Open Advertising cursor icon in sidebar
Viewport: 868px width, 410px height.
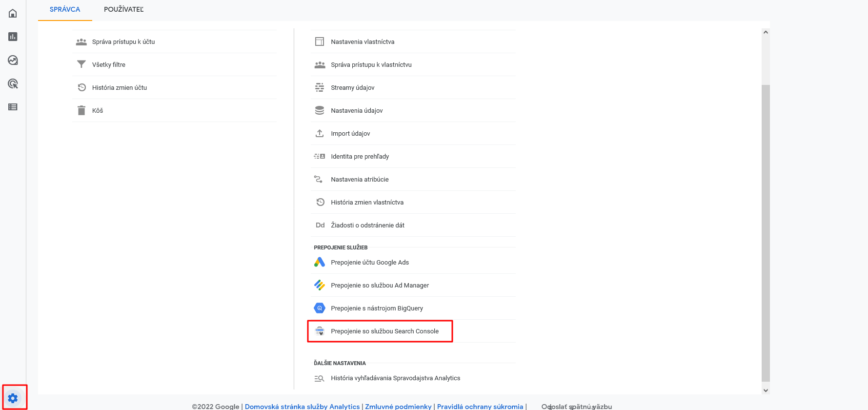pyautogui.click(x=13, y=83)
